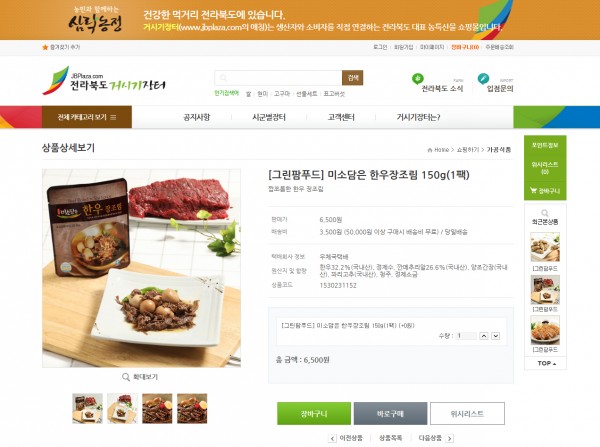Click the 장바구니 cart icon in green sidebar
This screenshot has height=447, width=600.
tap(533, 191)
